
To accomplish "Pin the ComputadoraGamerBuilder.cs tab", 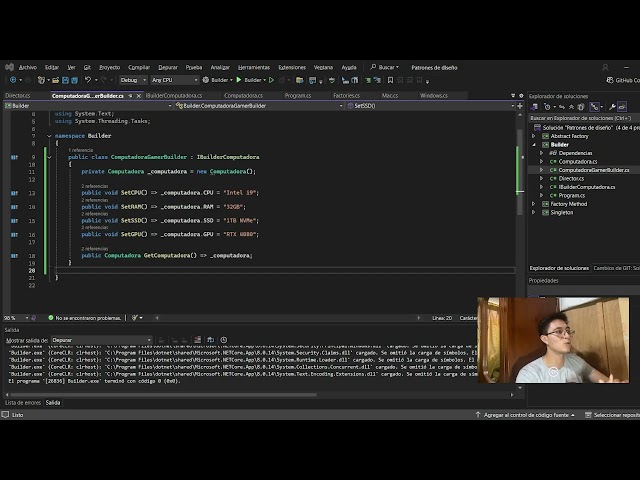I will point(130,96).
